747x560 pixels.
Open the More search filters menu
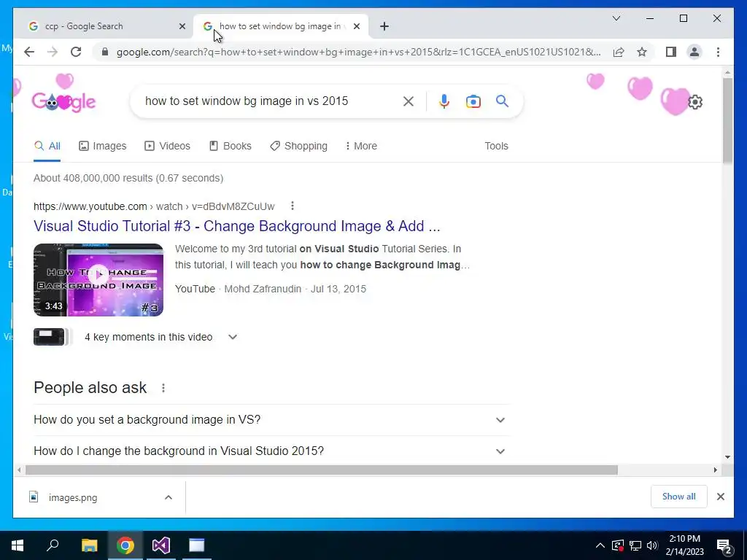[x=361, y=146]
